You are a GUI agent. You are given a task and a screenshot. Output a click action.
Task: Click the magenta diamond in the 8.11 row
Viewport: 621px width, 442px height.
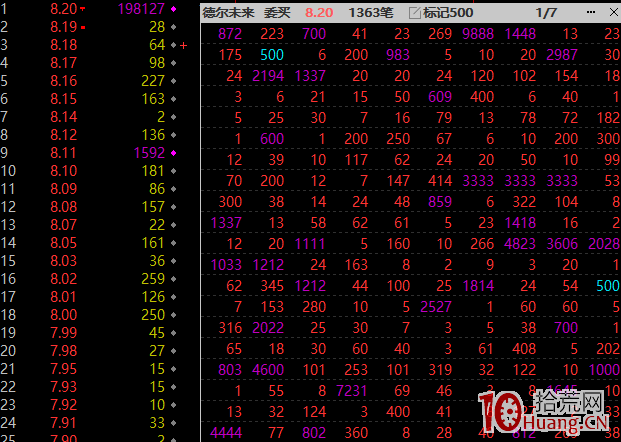coord(173,153)
